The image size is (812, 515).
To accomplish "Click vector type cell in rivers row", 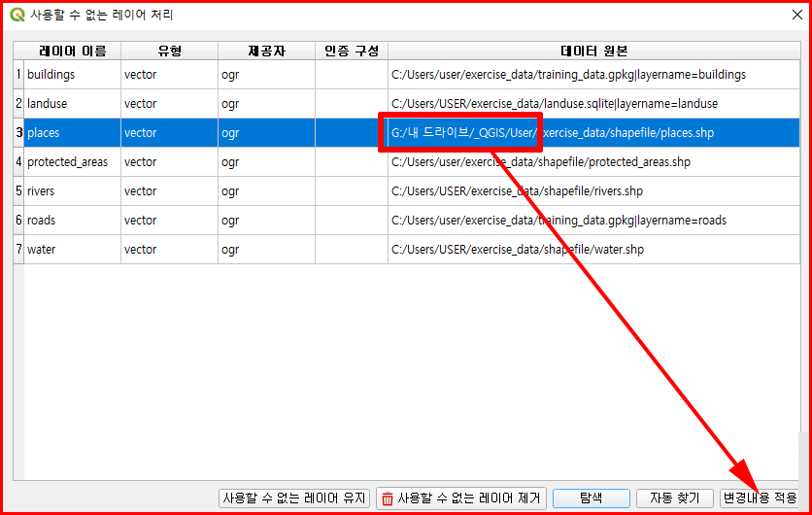I will [169, 190].
